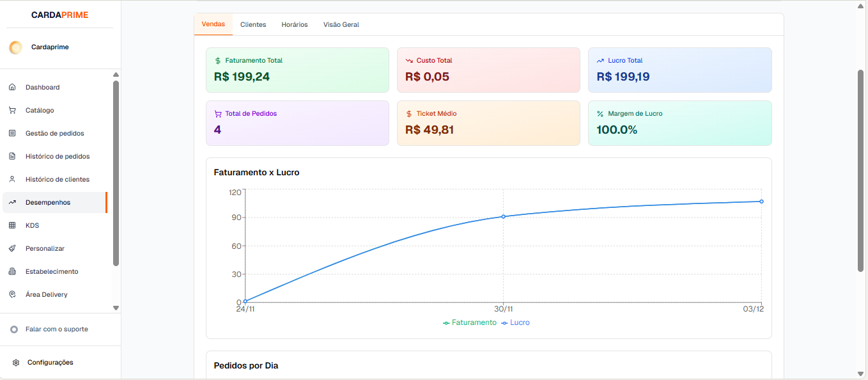Open the Catálogo section via its icon
This screenshot has width=868, height=380.
pos(12,110)
